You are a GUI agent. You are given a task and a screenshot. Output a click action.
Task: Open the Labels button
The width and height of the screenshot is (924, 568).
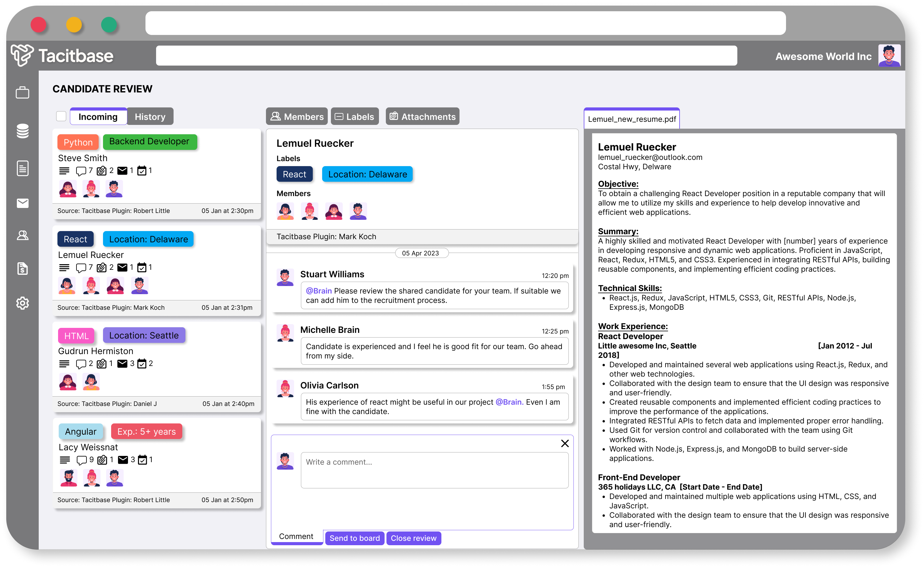point(354,117)
